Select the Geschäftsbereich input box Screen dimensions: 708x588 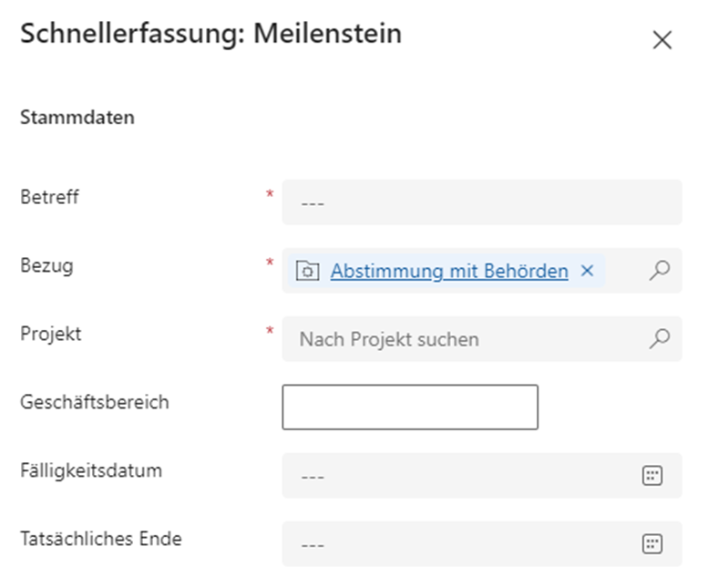(410, 407)
